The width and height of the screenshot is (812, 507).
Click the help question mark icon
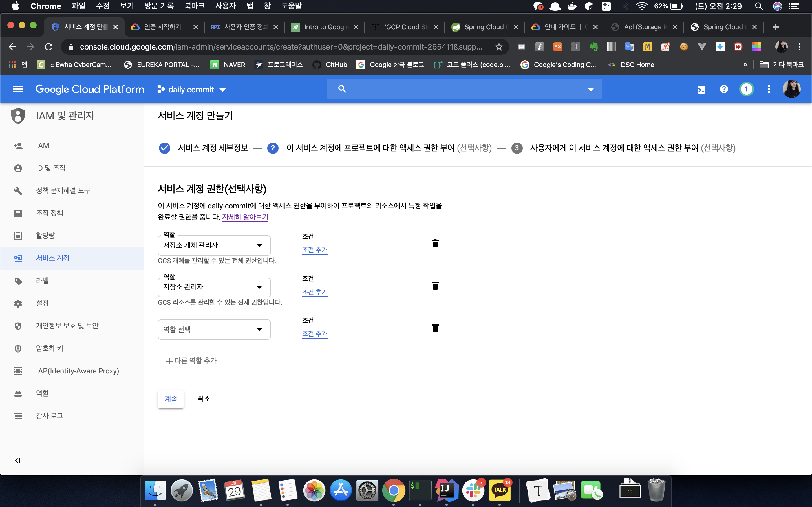click(x=724, y=89)
